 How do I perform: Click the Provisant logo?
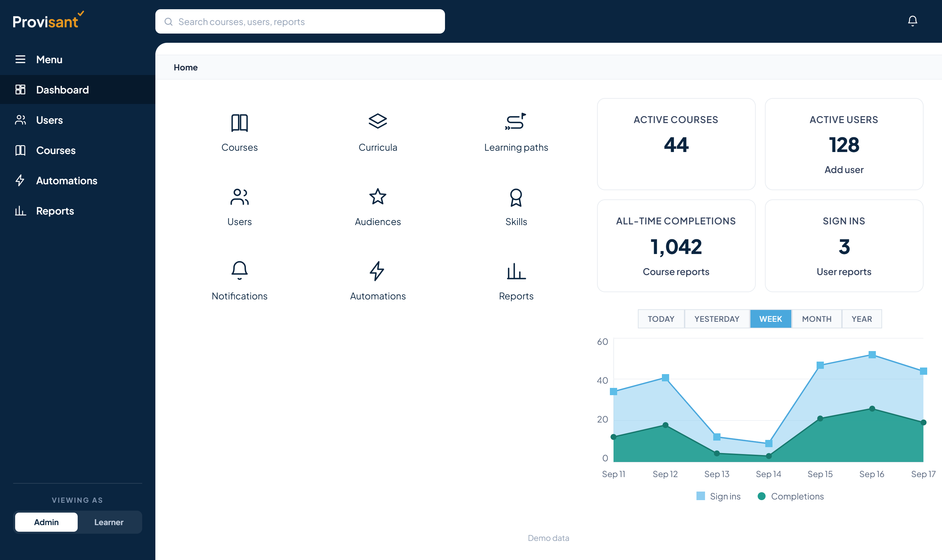point(48,20)
